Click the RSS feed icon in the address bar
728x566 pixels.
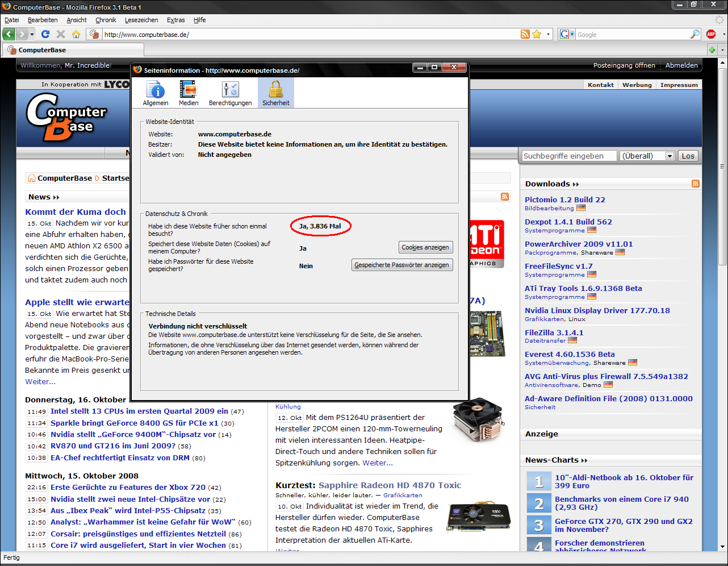(525, 34)
